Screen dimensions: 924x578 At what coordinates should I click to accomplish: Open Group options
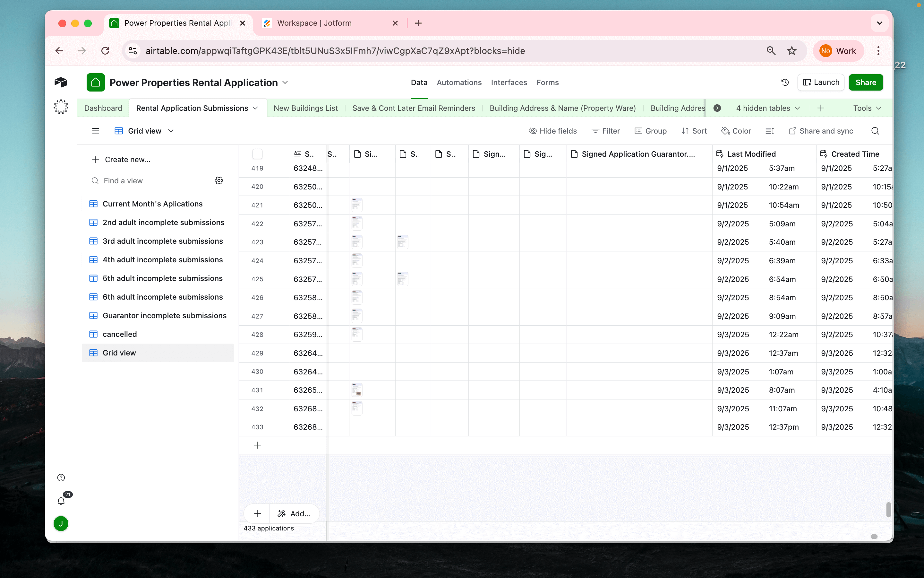click(650, 131)
